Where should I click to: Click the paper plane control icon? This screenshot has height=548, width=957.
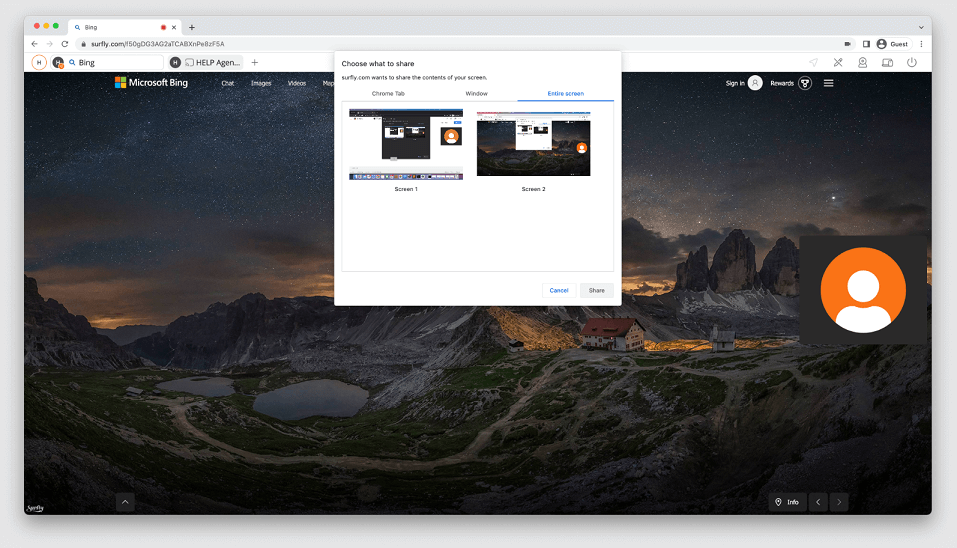pos(814,62)
